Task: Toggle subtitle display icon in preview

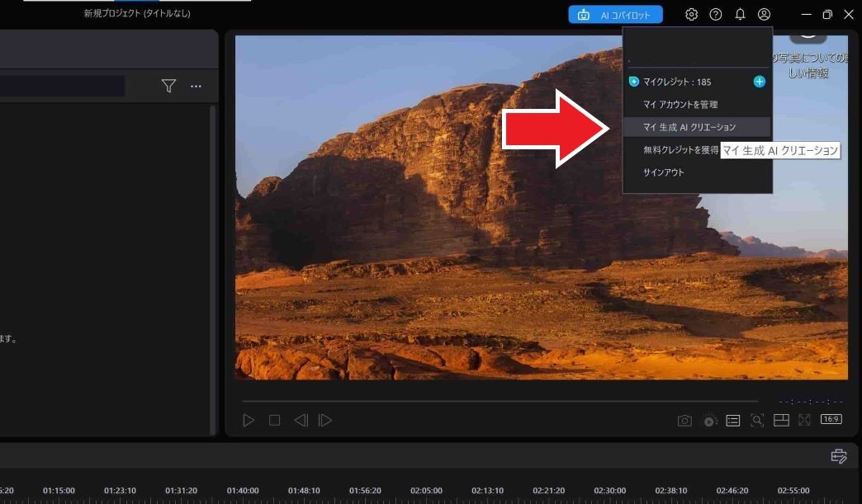Action: [x=733, y=421]
